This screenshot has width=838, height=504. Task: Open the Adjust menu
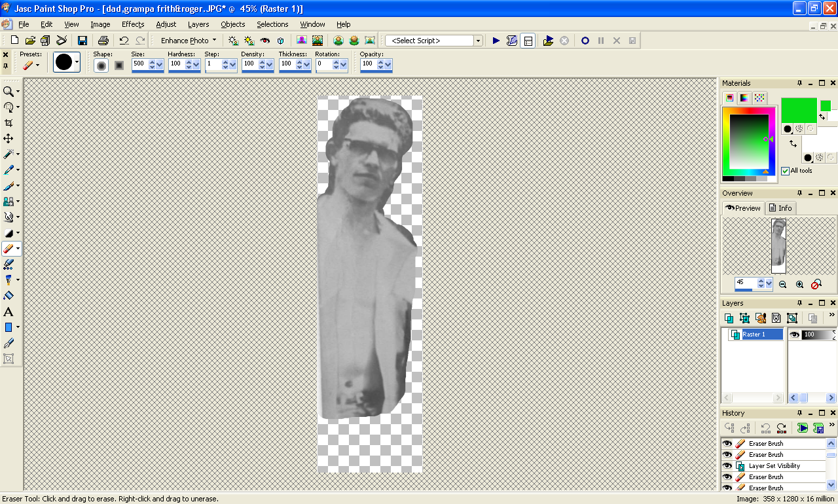click(x=166, y=24)
